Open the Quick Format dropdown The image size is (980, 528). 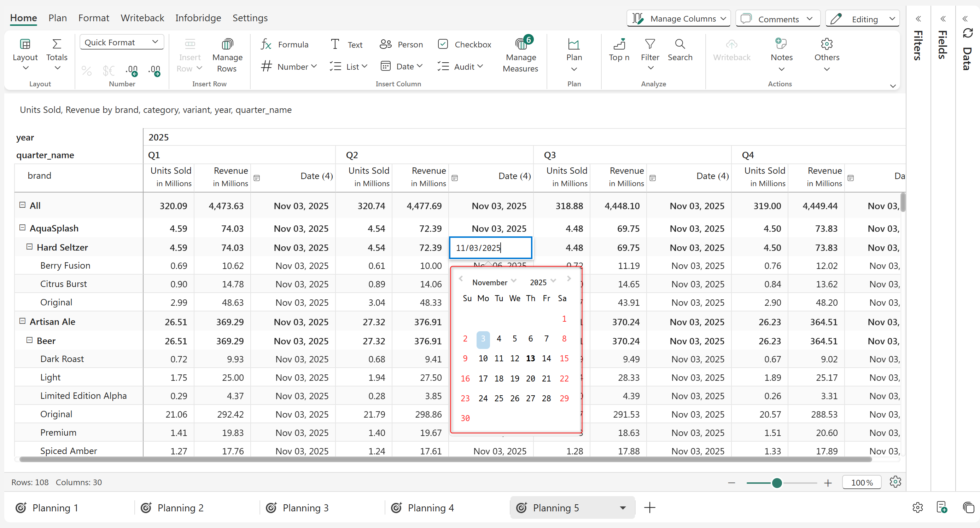(121, 42)
